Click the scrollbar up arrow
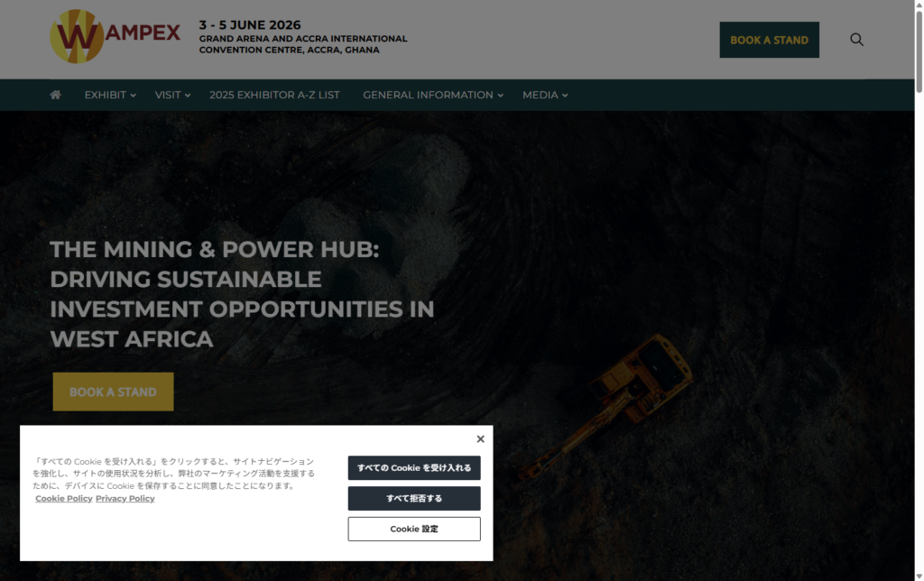The image size is (924, 581). click(919, 5)
